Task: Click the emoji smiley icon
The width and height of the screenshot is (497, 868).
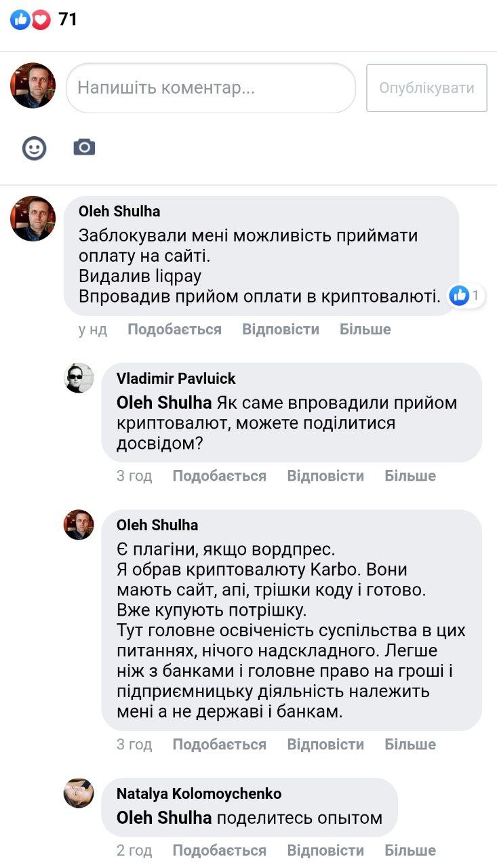Action: (x=34, y=148)
